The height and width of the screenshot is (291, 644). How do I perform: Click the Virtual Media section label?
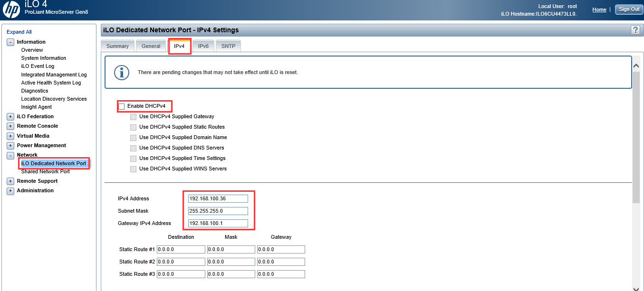pyautogui.click(x=33, y=136)
